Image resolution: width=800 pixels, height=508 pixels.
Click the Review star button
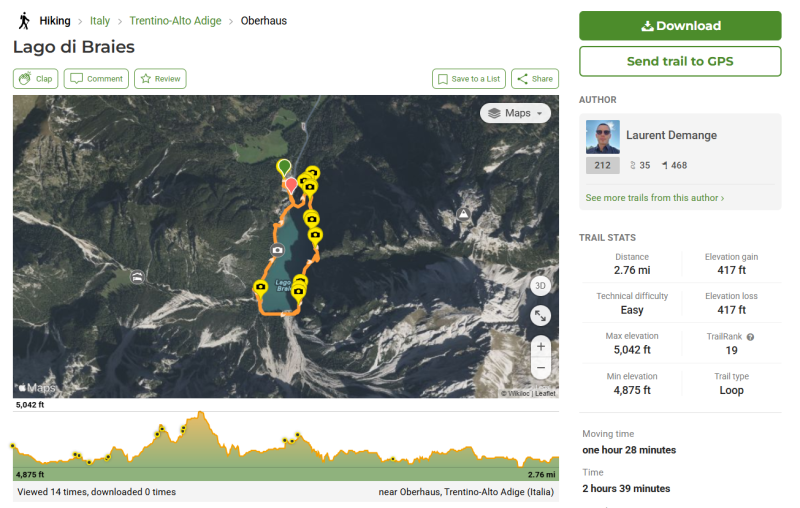pyautogui.click(x=160, y=79)
